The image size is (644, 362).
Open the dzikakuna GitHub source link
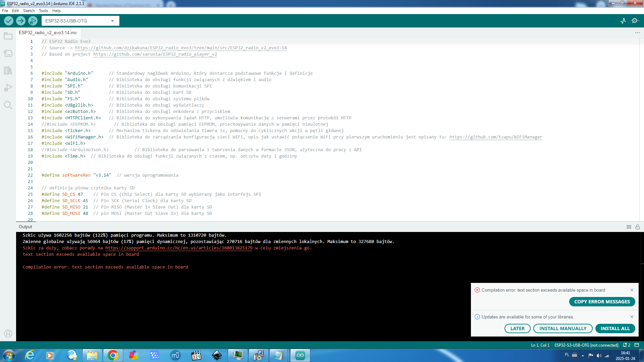pos(181,48)
